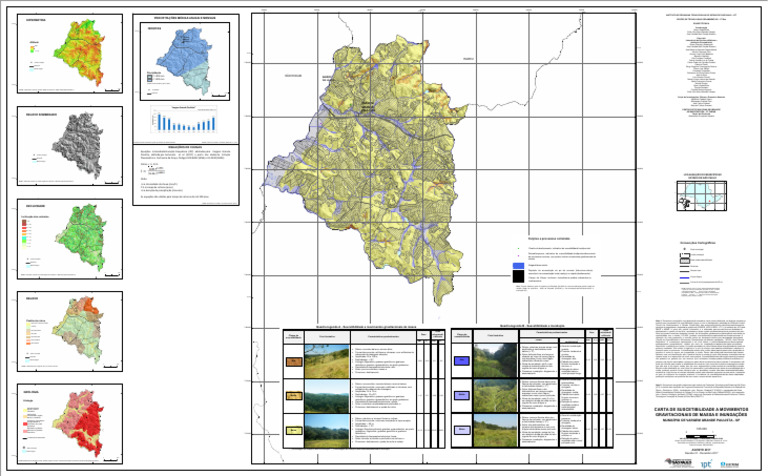Click the forested hills photo for medium susceptibility

(x=327, y=396)
